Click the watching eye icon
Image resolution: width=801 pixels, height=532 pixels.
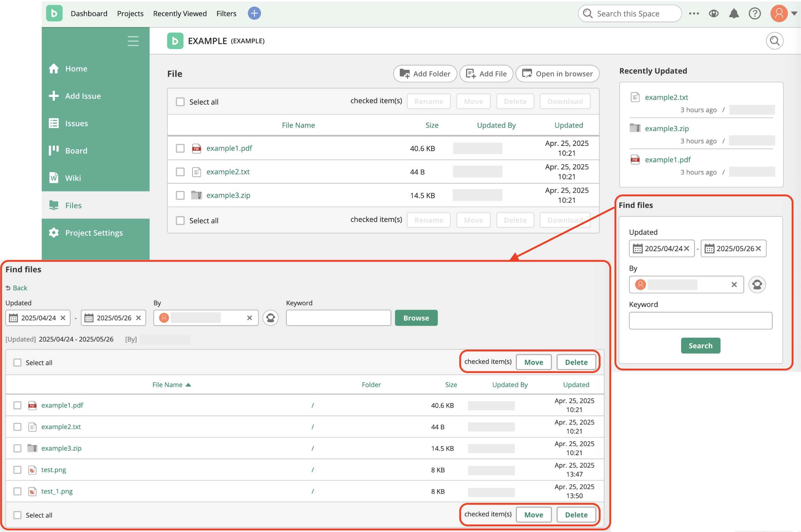pyautogui.click(x=714, y=14)
